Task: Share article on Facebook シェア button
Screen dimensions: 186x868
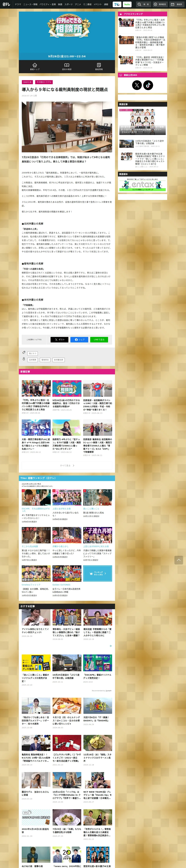Action: [x=79, y=340]
